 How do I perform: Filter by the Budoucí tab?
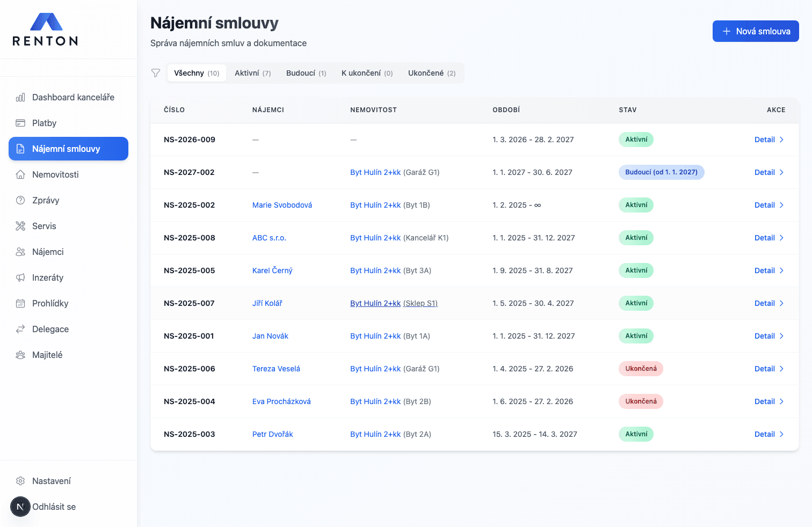coord(306,73)
